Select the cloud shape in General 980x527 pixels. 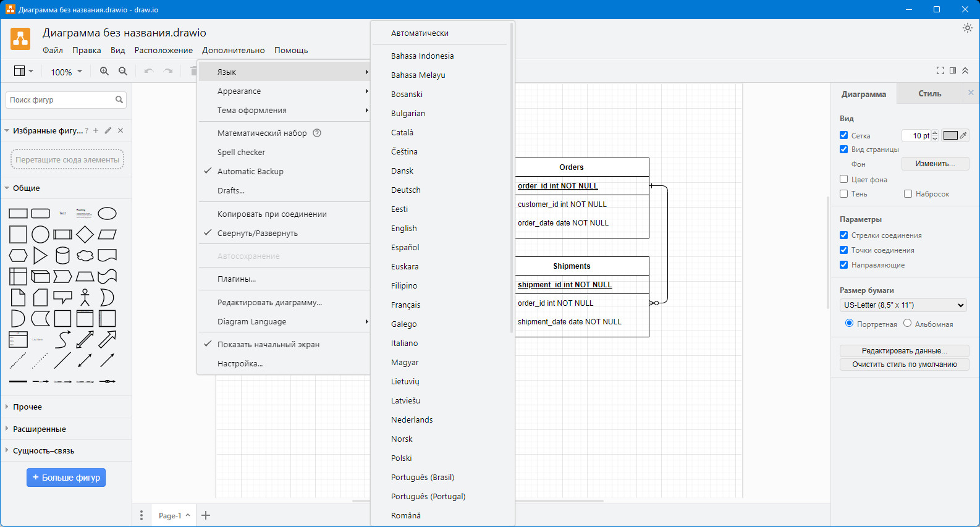(85, 256)
